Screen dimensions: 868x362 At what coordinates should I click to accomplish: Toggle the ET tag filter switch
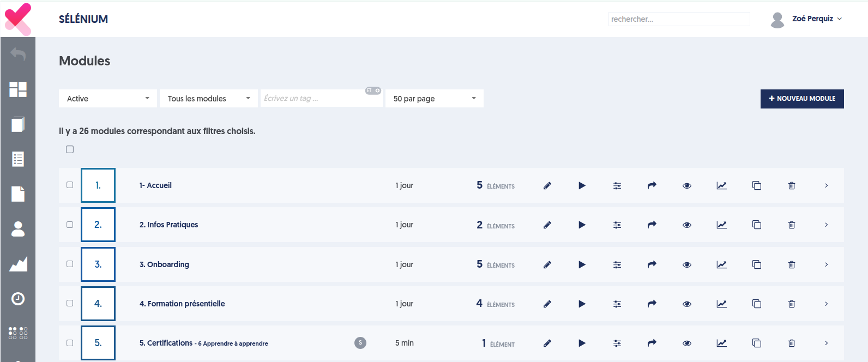coord(373,90)
